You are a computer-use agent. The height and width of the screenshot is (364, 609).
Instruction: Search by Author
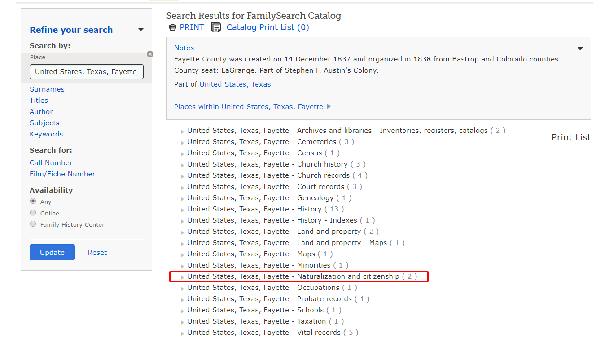pos(41,112)
